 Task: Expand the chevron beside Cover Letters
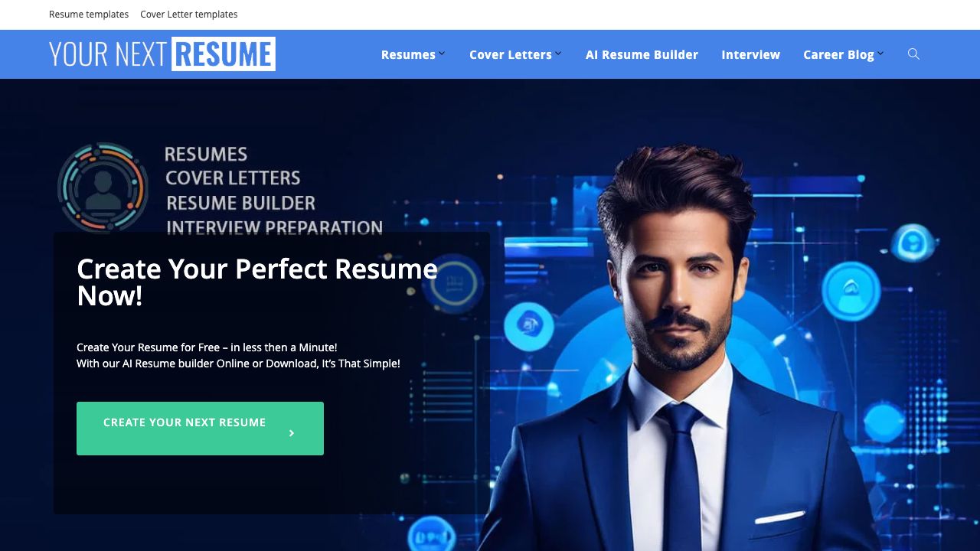558,54
